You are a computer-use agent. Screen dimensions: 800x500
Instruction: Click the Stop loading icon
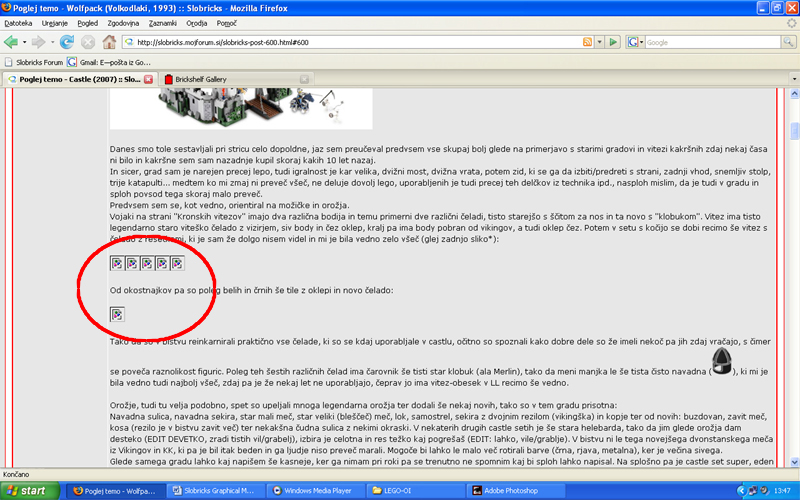click(x=88, y=42)
